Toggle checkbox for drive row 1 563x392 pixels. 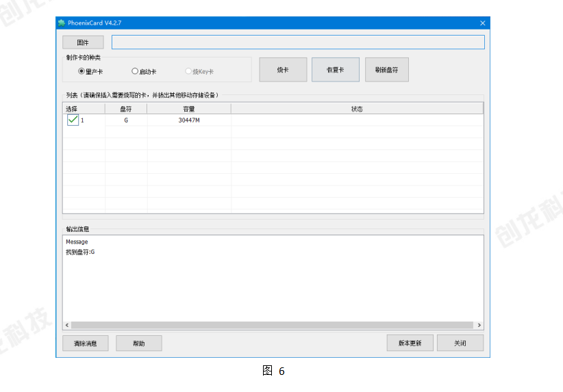click(x=73, y=120)
